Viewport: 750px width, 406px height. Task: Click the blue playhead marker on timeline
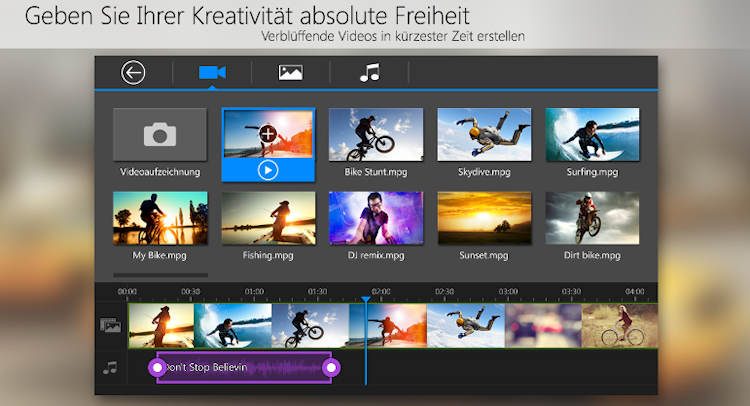click(x=366, y=299)
